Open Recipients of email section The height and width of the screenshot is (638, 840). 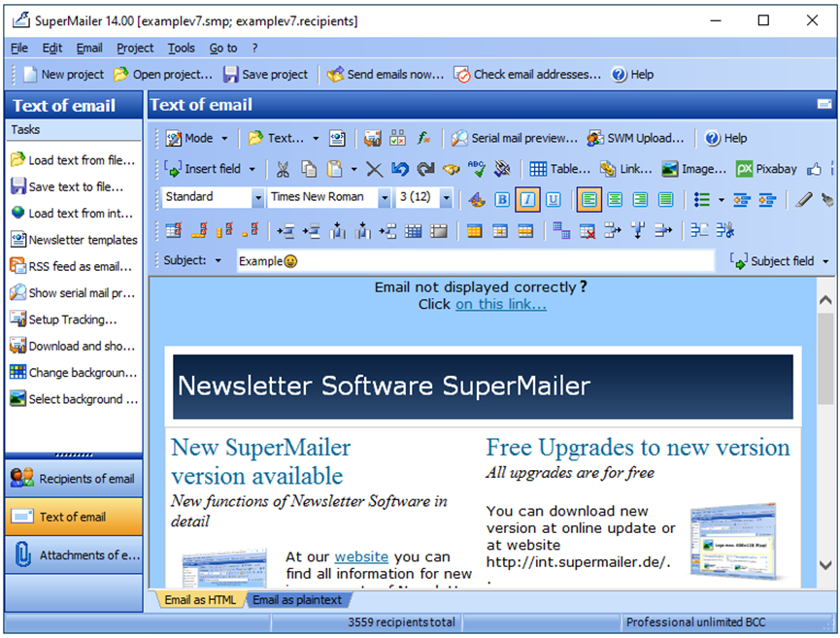tap(74, 479)
